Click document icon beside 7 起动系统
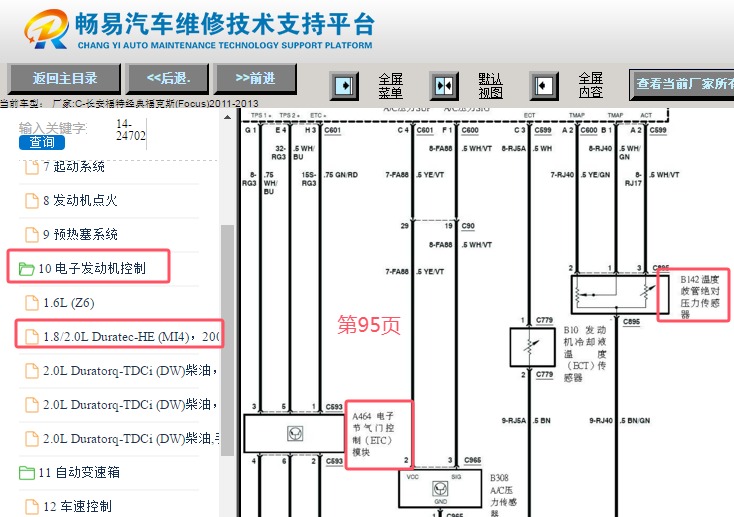This screenshot has height=517, width=734. coord(31,167)
